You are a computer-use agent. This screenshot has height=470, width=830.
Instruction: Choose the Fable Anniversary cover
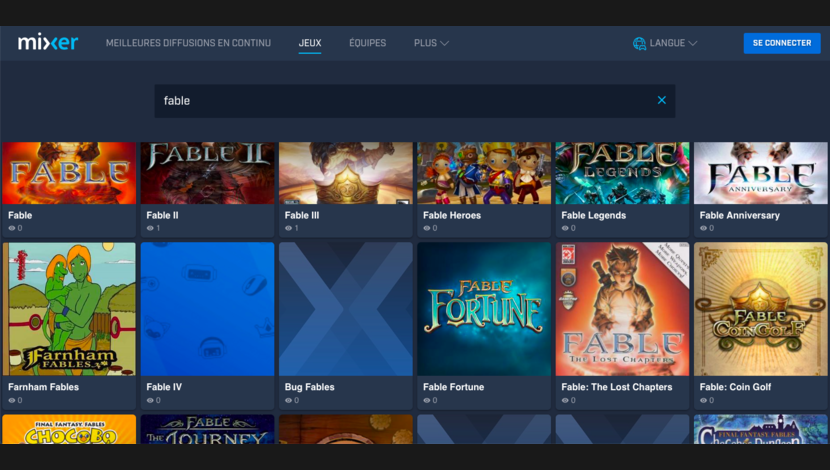coord(760,173)
